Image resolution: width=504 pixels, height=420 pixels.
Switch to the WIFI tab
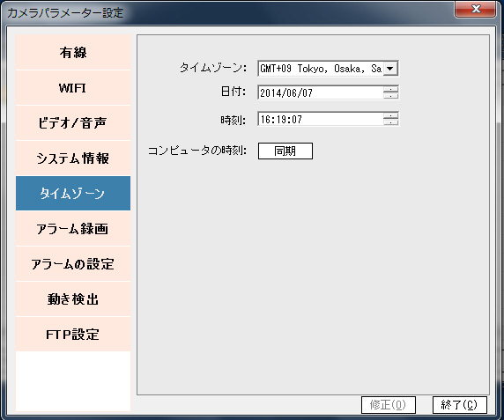73,88
